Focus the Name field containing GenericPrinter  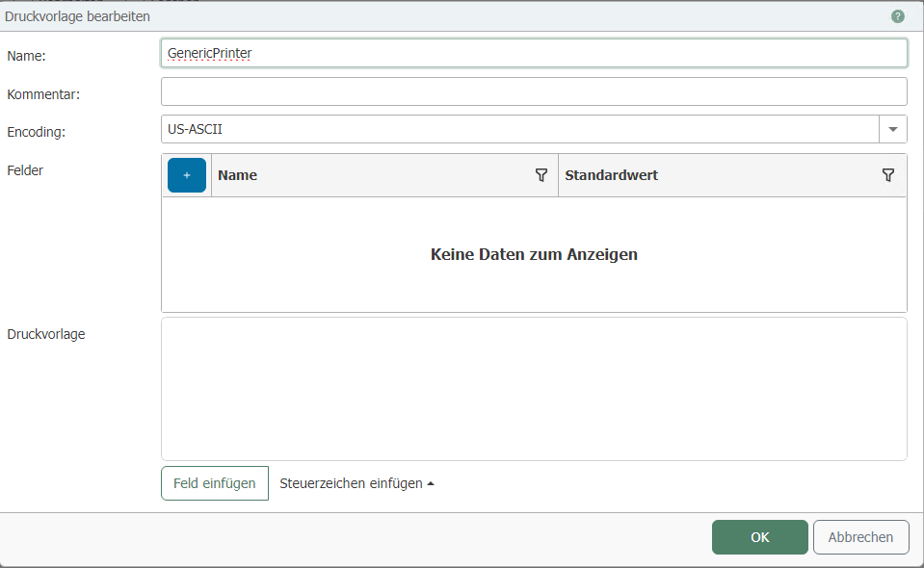click(x=534, y=53)
